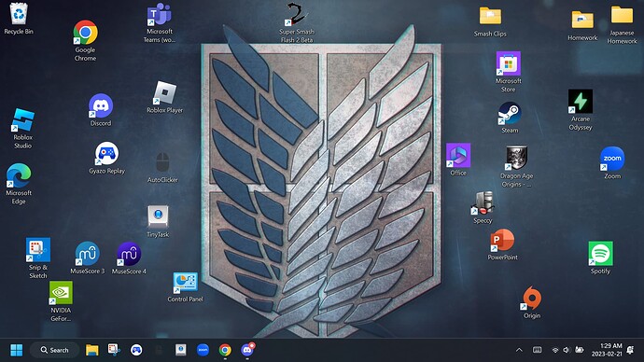Select the Spotify desktop shortcut
This screenshot has height=362, width=644.
600,258
